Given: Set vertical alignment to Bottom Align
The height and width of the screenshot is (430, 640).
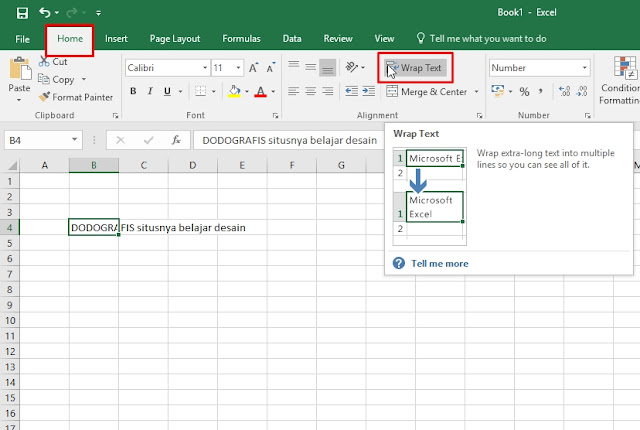Looking at the screenshot, I should [x=327, y=67].
